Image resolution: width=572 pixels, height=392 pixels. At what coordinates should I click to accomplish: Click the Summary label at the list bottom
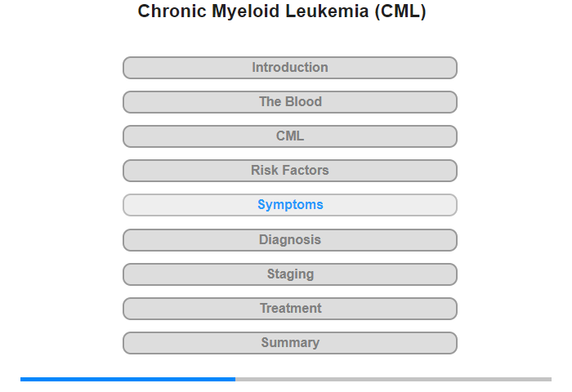[x=290, y=343]
